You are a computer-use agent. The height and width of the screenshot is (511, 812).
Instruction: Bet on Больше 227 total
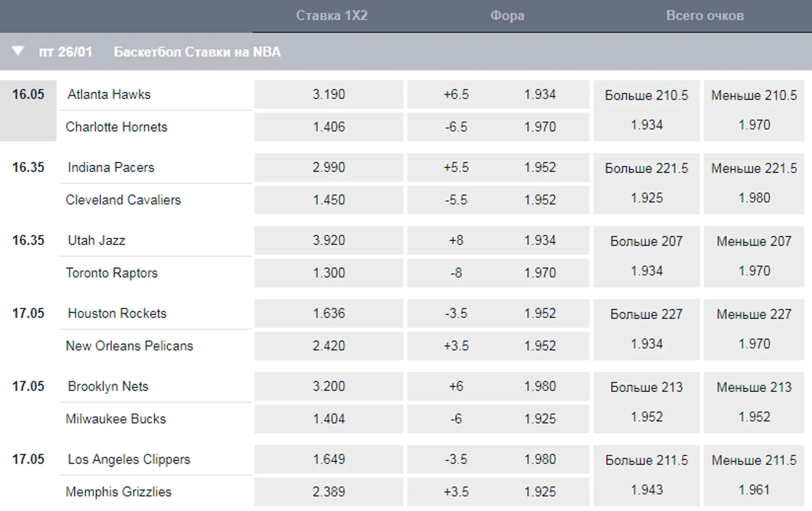646,329
